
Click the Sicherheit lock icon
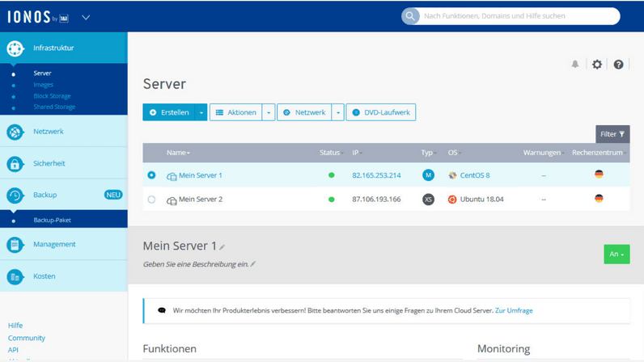point(15,164)
